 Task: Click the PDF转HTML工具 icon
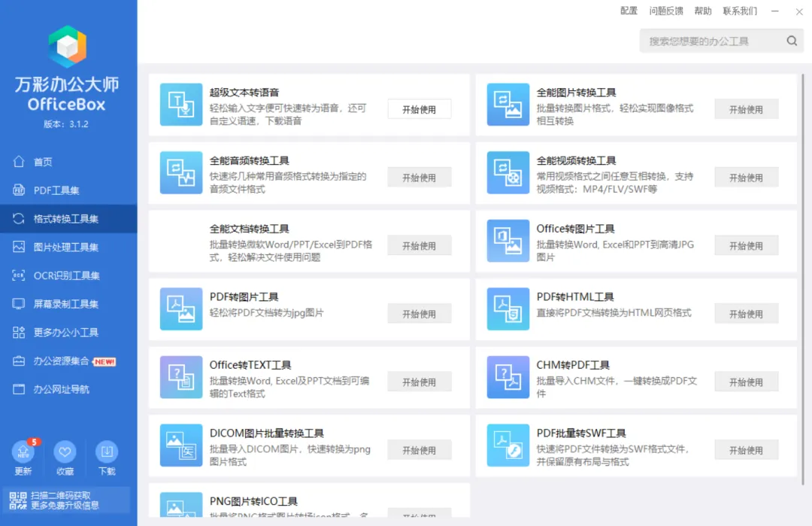point(508,309)
